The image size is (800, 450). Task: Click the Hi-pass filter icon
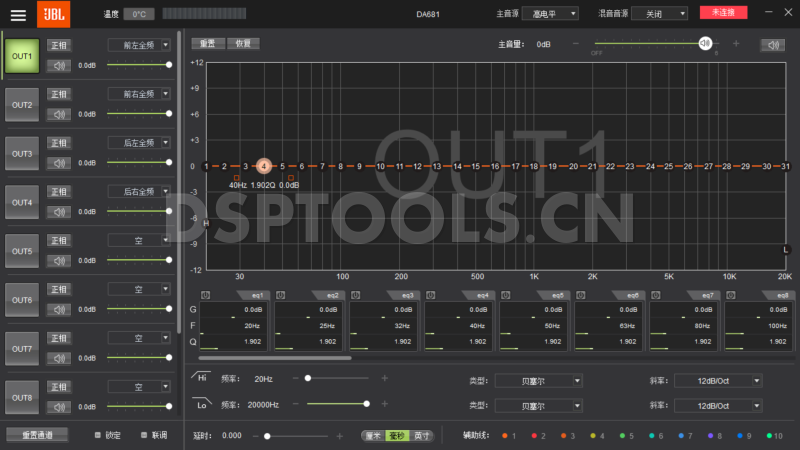[x=201, y=378]
